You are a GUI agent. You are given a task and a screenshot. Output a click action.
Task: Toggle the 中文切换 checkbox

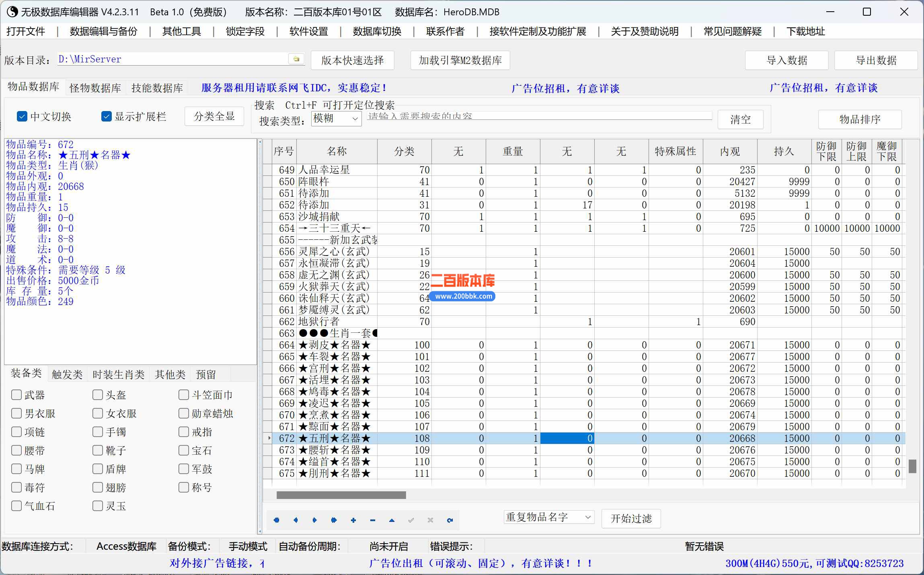[x=22, y=116]
